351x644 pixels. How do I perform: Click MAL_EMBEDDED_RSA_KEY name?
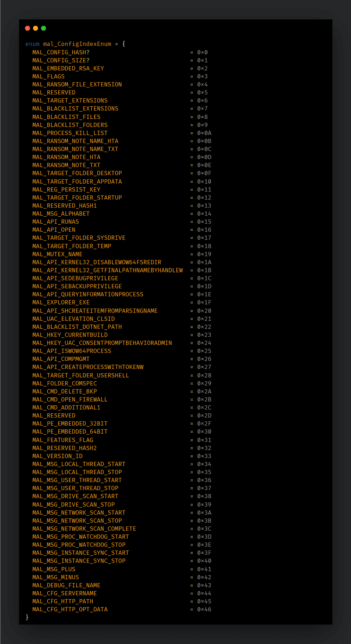(x=68, y=68)
